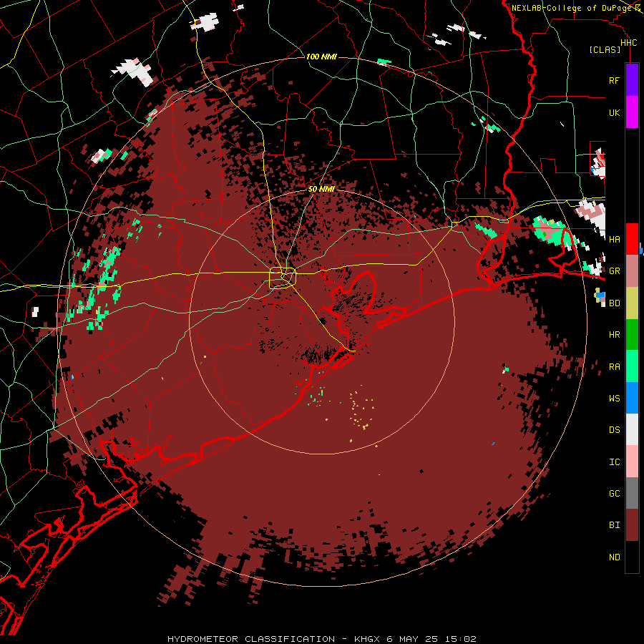The image size is (644, 644).
Task: Click the GC legend label
Action: (615, 493)
